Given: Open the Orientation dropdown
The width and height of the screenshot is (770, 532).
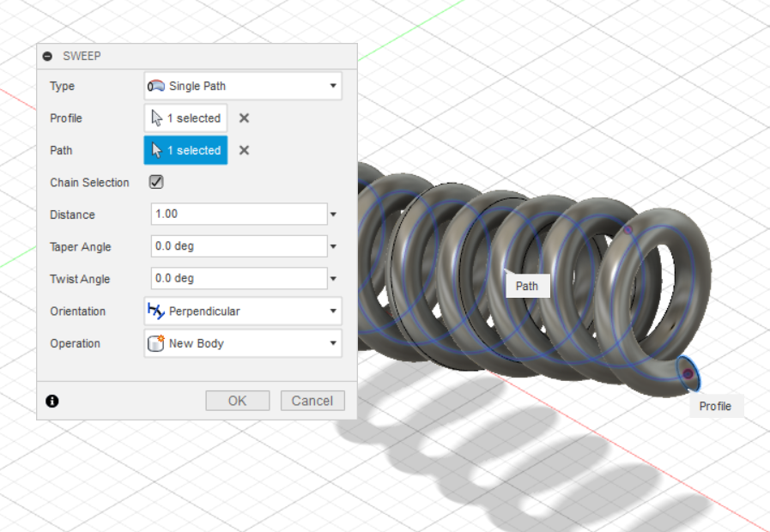Looking at the screenshot, I should click(x=333, y=311).
